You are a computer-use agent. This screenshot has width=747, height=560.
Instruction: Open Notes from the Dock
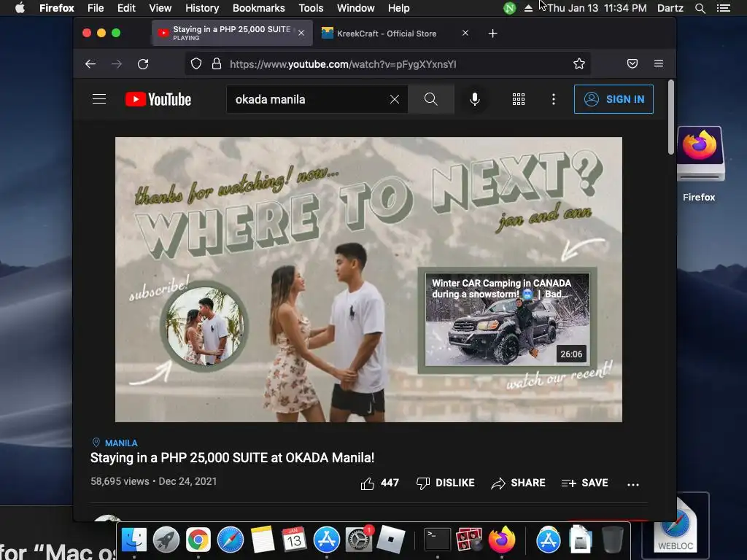coord(263,540)
